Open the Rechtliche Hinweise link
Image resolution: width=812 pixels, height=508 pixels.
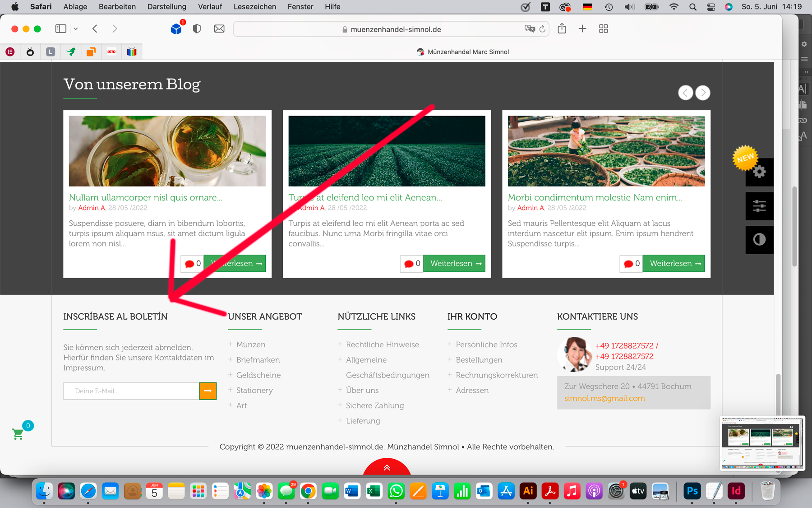tap(383, 345)
